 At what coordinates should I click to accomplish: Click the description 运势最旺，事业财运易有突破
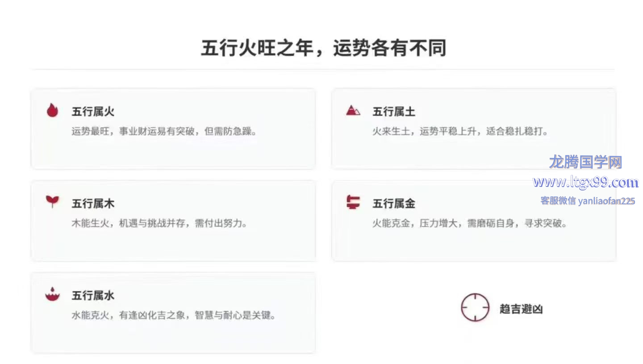click(164, 132)
